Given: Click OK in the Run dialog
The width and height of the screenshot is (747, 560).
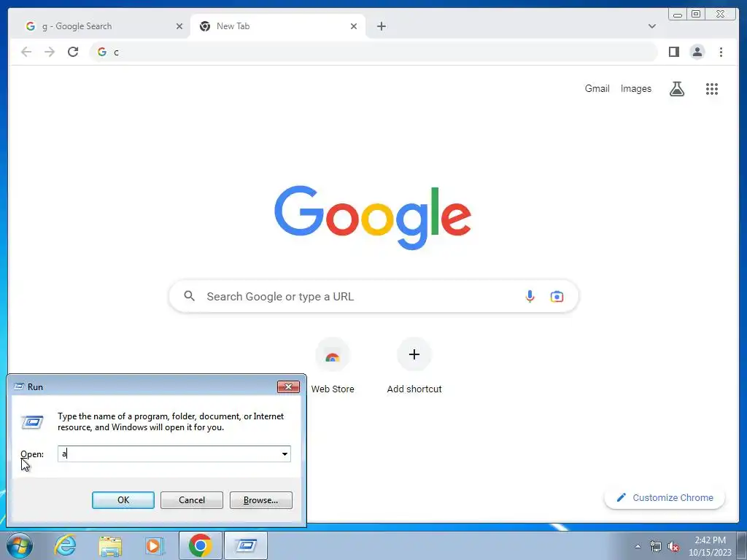Looking at the screenshot, I should click(123, 500).
